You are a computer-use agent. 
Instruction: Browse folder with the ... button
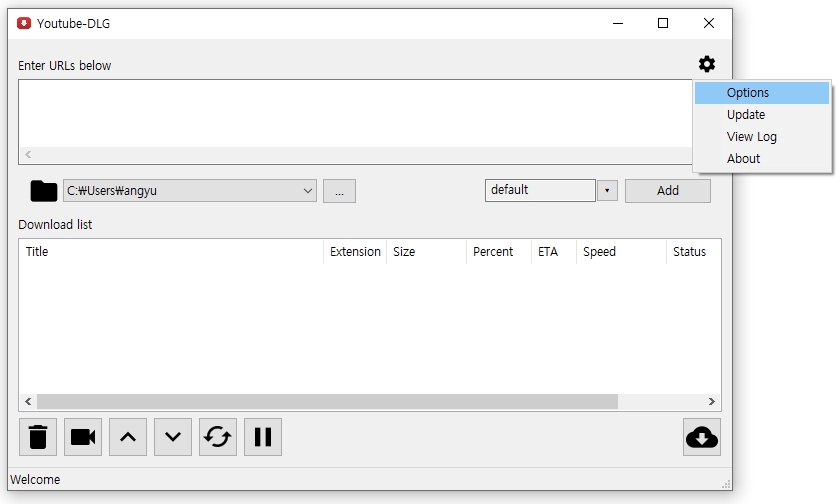click(339, 191)
